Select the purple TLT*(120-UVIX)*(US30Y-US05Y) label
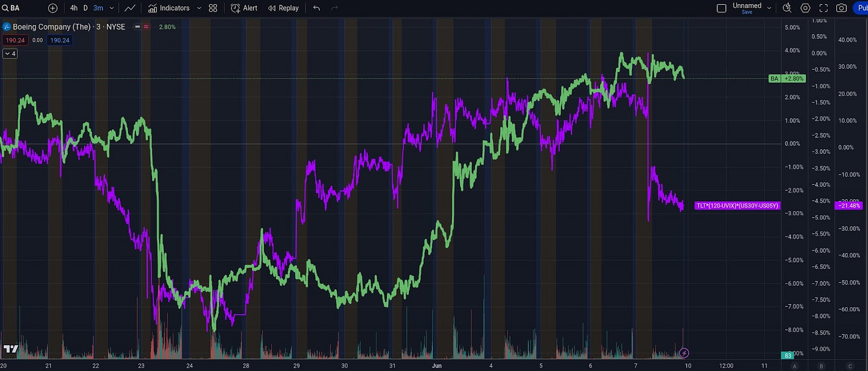Image resolution: width=868 pixels, height=371 pixels. pos(737,206)
